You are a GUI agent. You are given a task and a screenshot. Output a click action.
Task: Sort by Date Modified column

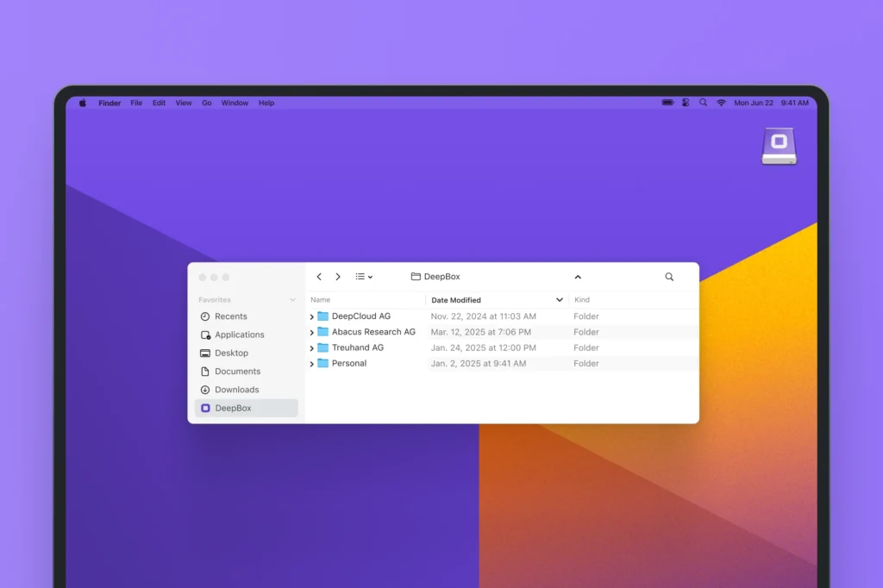point(456,300)
